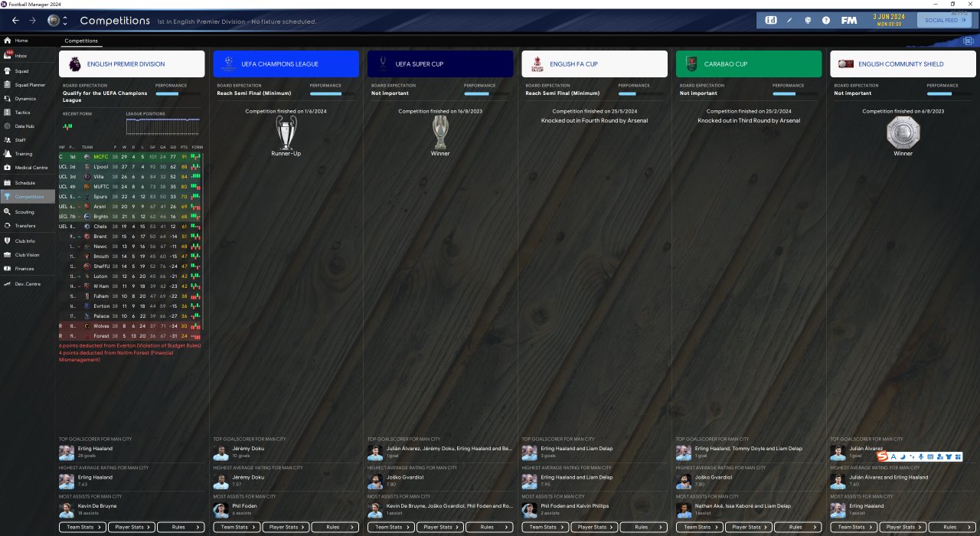
Task: Open the Social Feed panel
Action: coord(945,21)
